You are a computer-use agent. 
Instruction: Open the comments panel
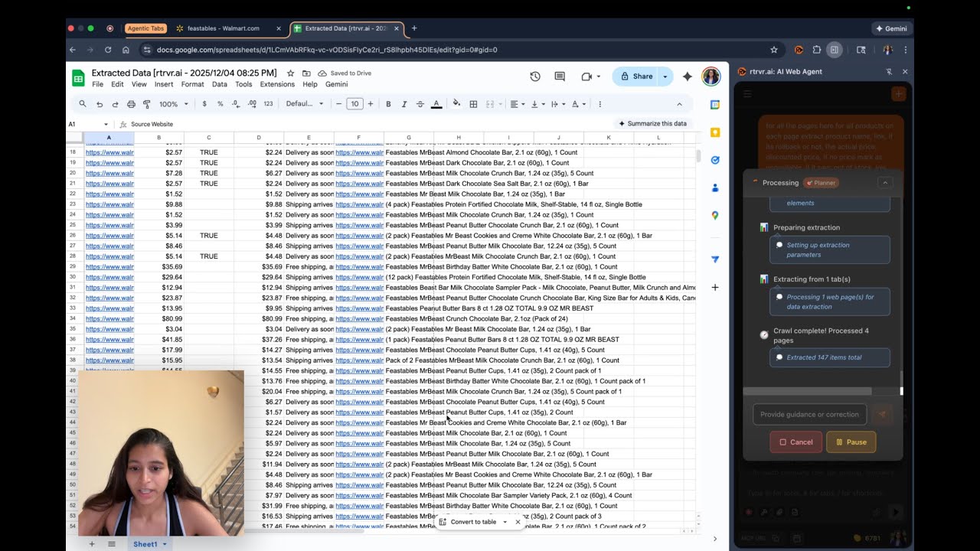pyautogui.click(x=560, y=77)
